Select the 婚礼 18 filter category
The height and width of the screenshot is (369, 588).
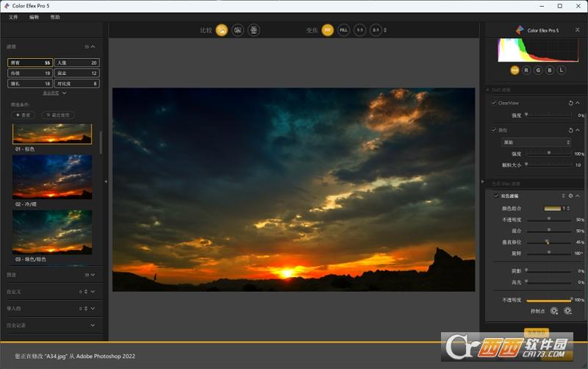30,84
